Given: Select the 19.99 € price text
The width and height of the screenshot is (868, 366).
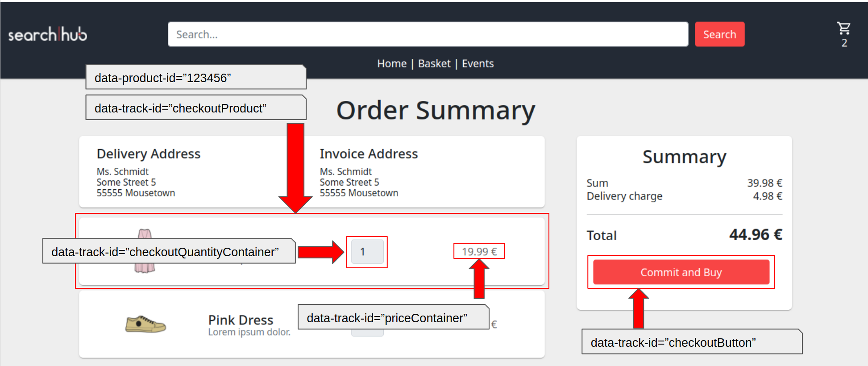Looking at the screenshot, I should [x=479, y=251].
